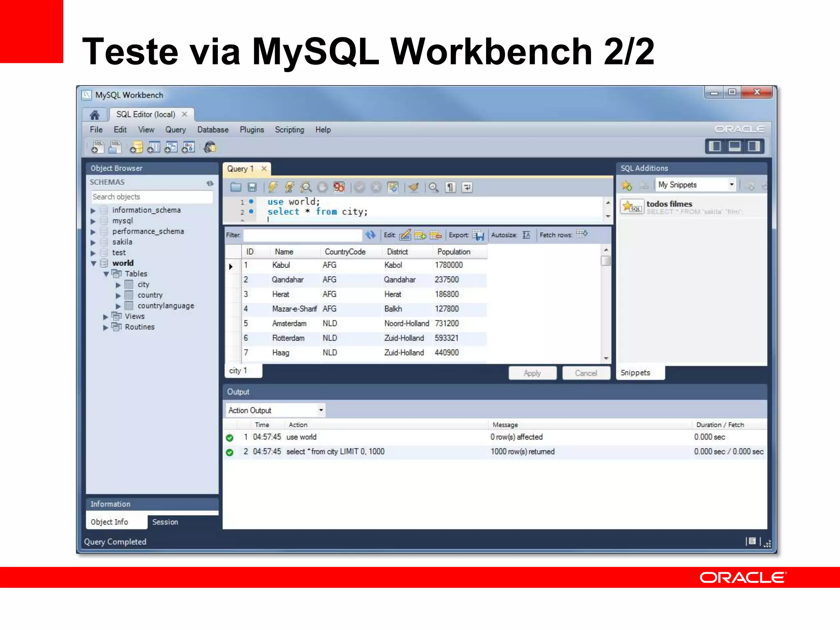
Task: Click the Find magnifier icon in query toolbar
Action: click(x=434, y=187)
